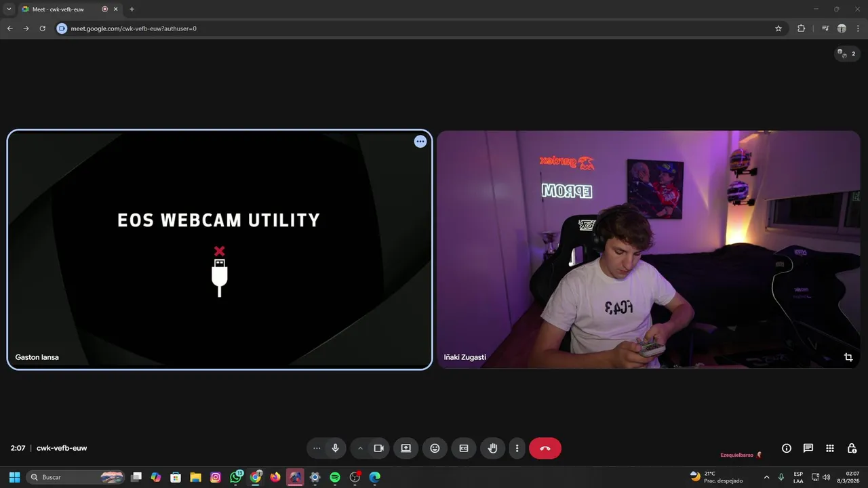Leave the call with the red hang-up button
This screenshot has width=868, height=488.
point(545,448)
